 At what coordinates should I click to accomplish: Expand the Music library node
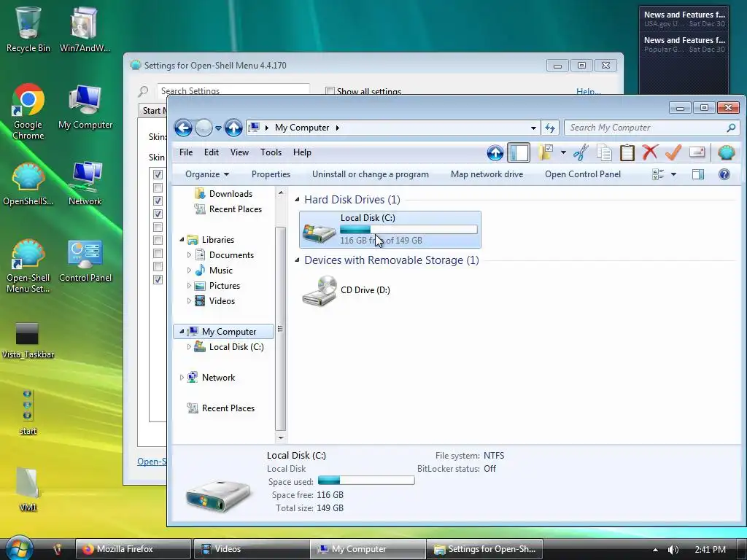pyautogui.click(x=189, y=271)
